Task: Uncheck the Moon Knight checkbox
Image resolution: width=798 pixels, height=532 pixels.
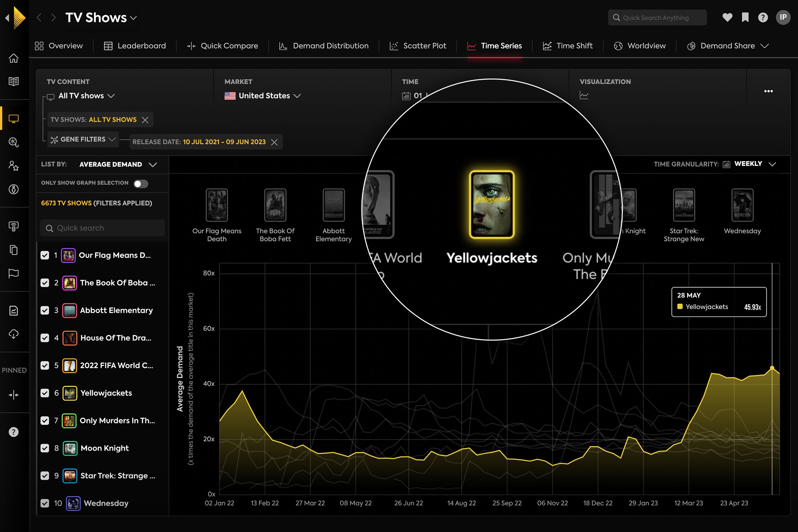Action: 45,448
